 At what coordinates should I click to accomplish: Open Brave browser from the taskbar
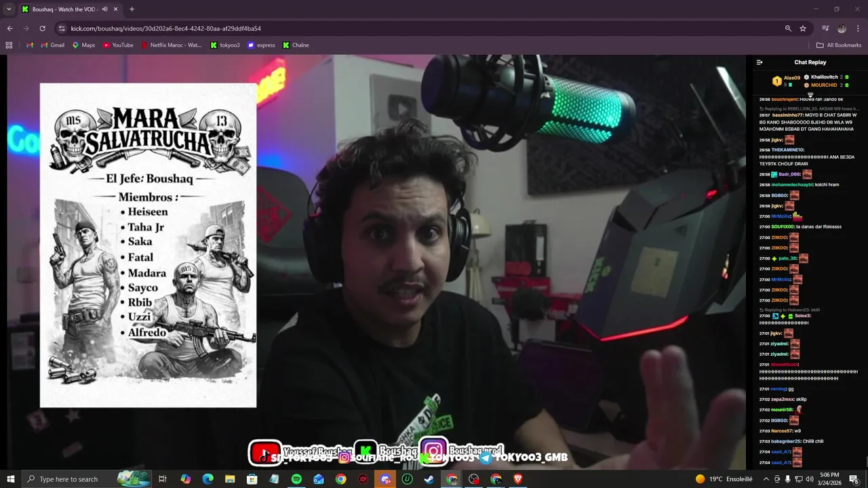[518, 479]
